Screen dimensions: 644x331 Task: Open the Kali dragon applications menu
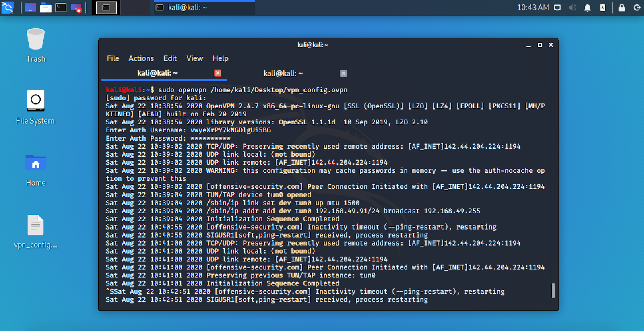tap(7, 7)
